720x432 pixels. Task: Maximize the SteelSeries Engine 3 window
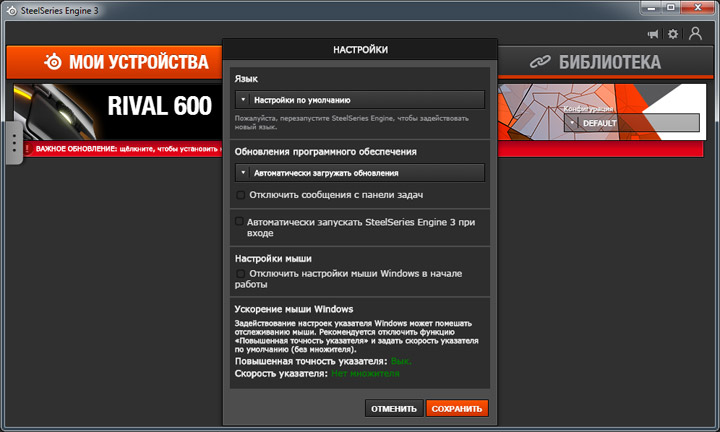[671, 7]
